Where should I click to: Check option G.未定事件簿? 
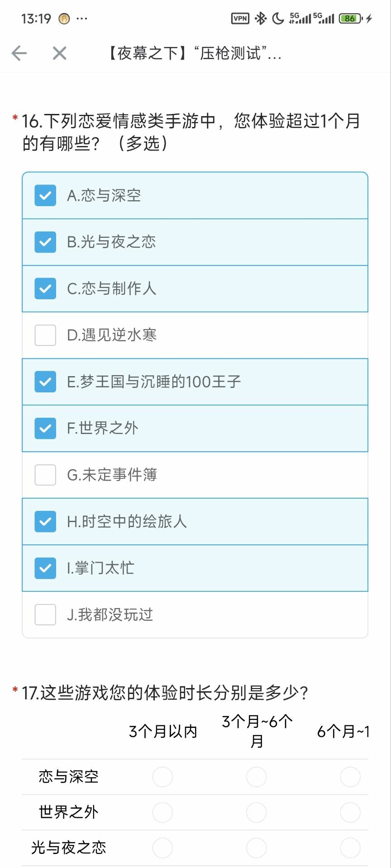45,475
